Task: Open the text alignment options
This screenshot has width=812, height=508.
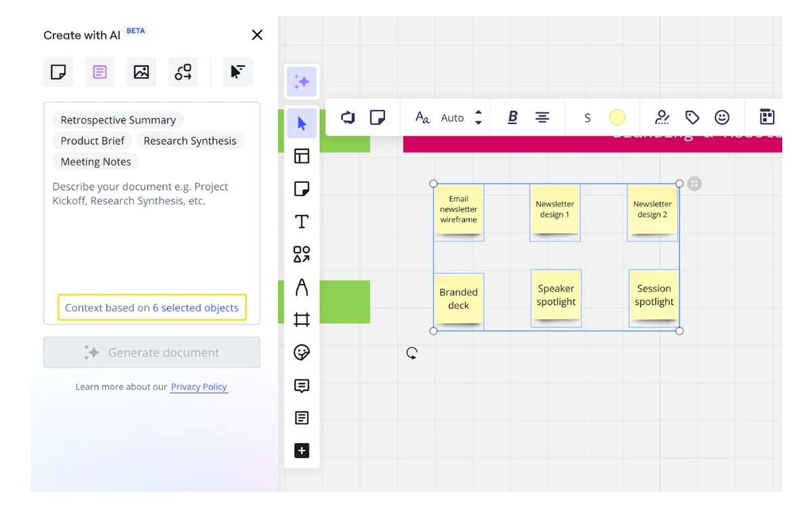Action: tap(542, 117)
